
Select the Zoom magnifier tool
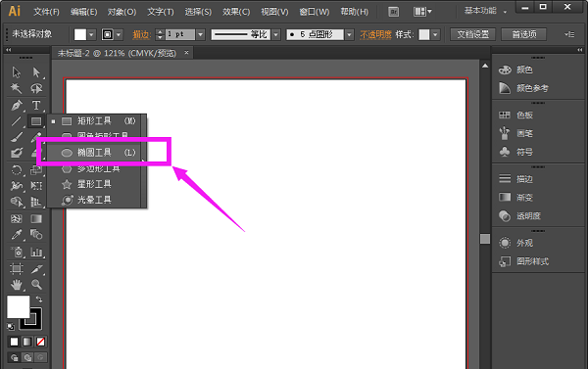point(36,285)
